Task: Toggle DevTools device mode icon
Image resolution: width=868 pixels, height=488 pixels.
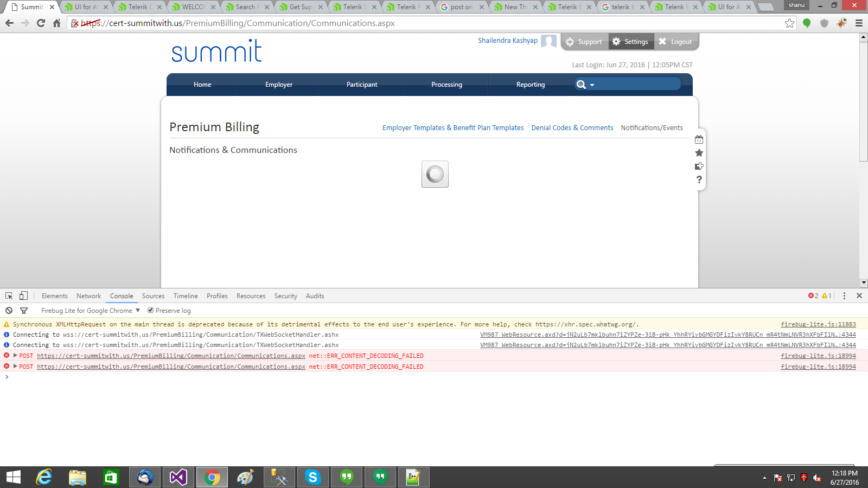Action: point(23,296)
